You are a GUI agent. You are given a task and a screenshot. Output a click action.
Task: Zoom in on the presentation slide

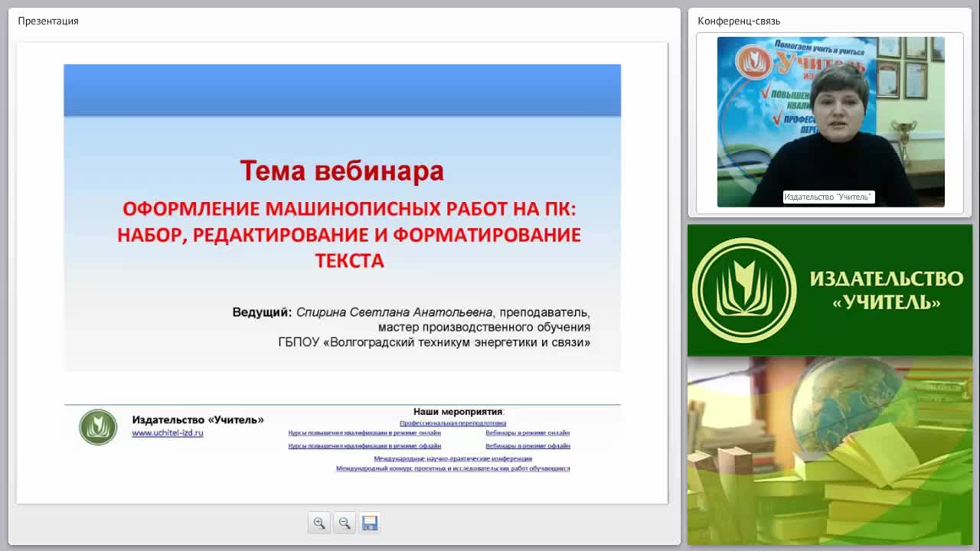point(319,523)
